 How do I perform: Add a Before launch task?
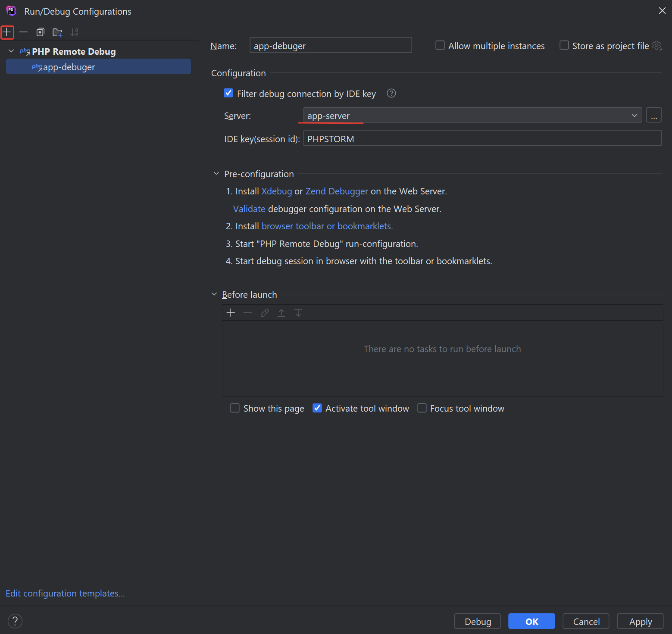[231, 313]
